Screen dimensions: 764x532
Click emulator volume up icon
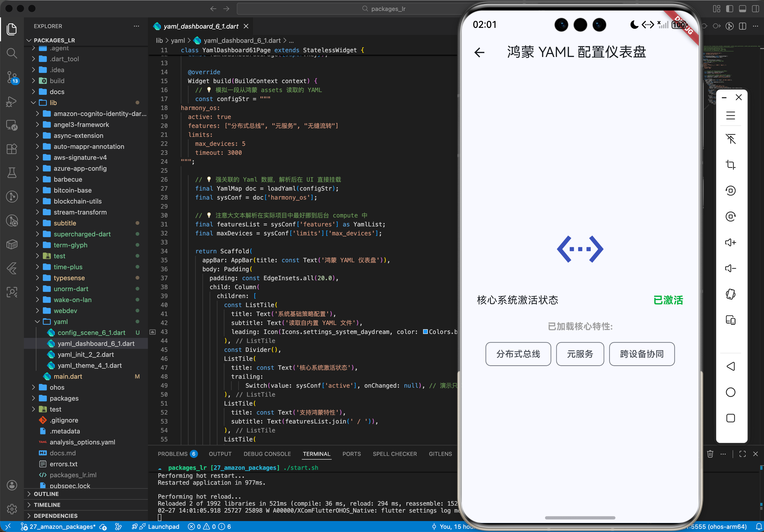(730, 242)
